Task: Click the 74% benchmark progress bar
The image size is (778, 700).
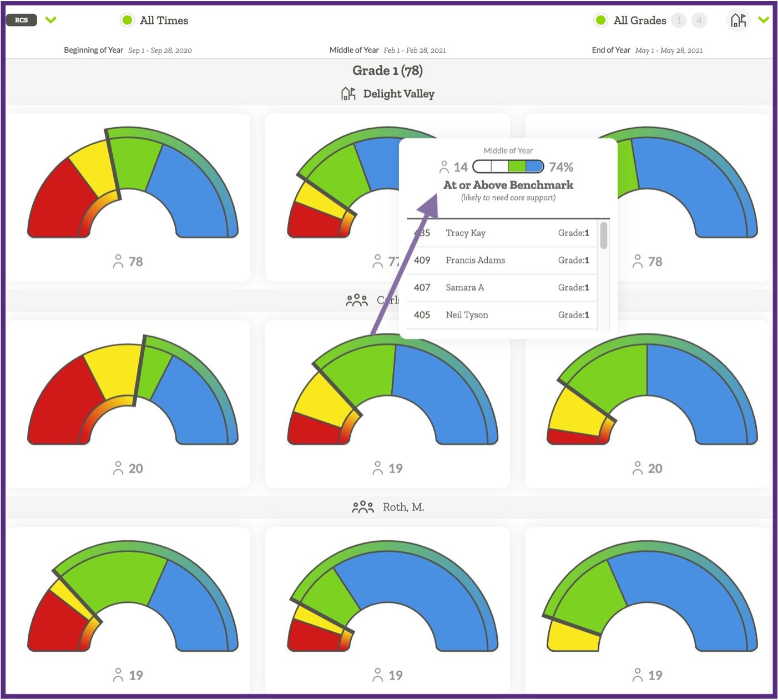Action: (x=508, y=166)
